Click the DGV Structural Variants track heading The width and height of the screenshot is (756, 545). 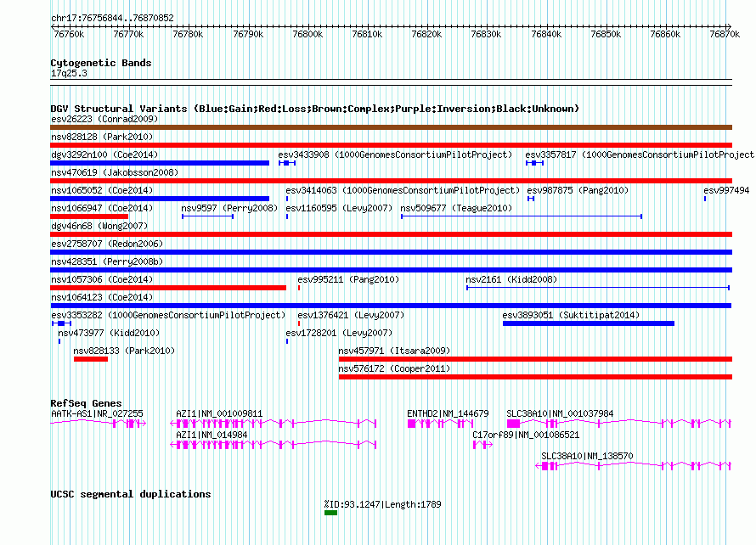(315, 109)
